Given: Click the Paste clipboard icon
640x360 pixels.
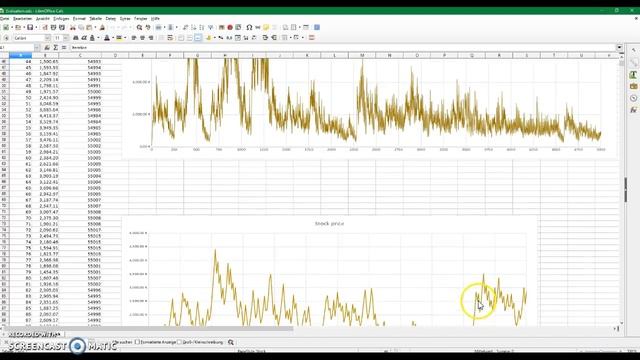Looking at the screenshot, I should coord(89,27).
